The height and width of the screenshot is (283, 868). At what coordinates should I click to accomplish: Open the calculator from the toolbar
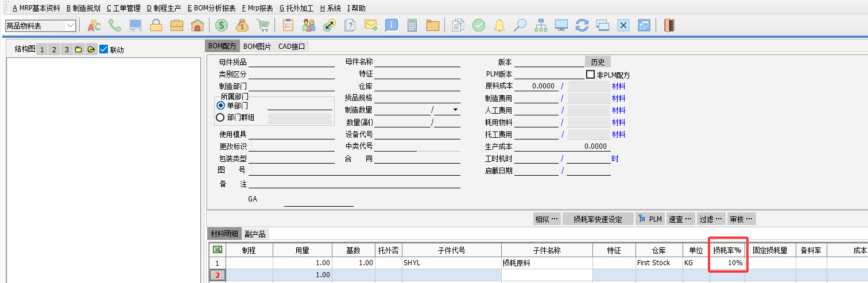point(412,25)
